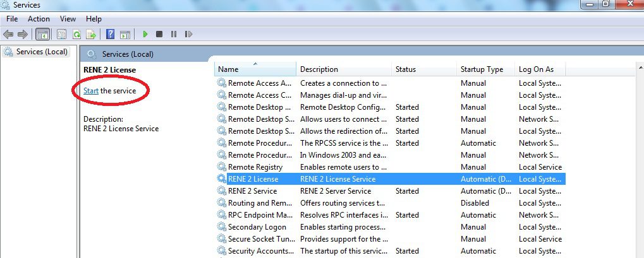The width and height of the screenshot is (644, 258).
Task: Toggle the Show/Hide Console Tree button
Action: click(x=43, y=35)
